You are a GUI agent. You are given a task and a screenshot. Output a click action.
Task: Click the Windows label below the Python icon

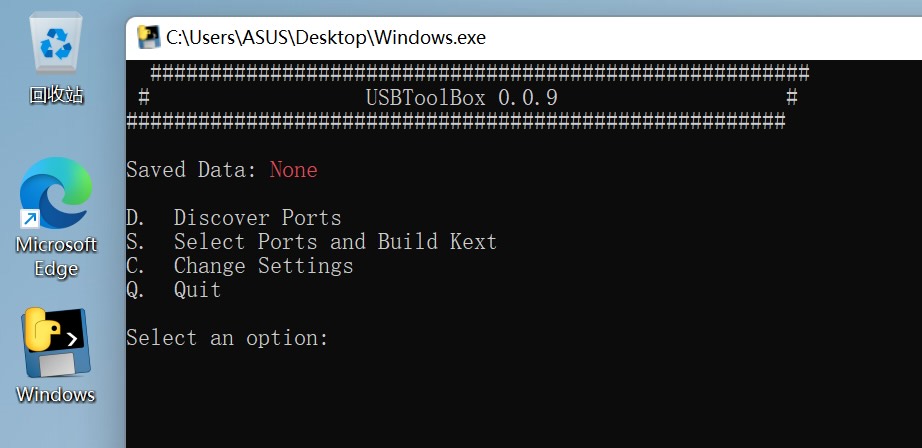coord(56,394)
